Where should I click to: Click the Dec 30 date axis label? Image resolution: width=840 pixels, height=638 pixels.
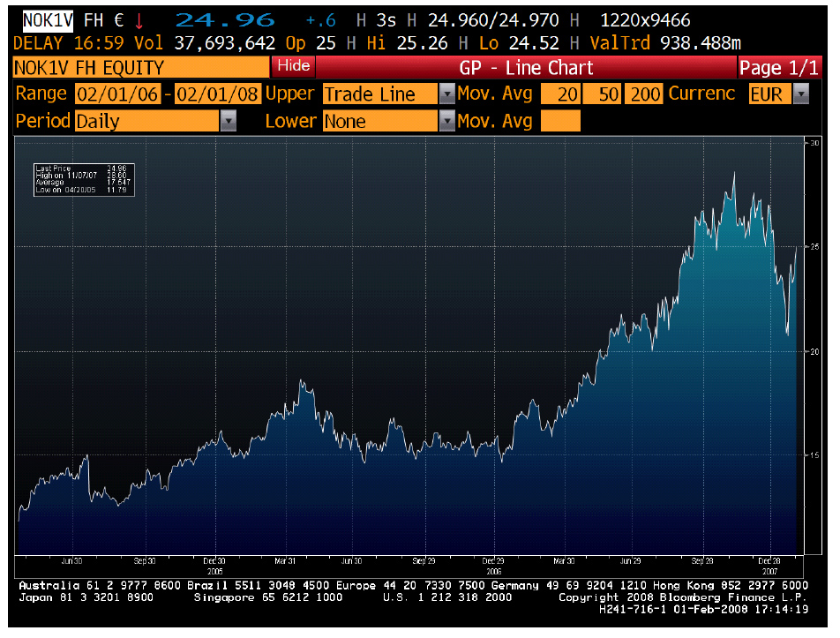(x=214, y=561)
